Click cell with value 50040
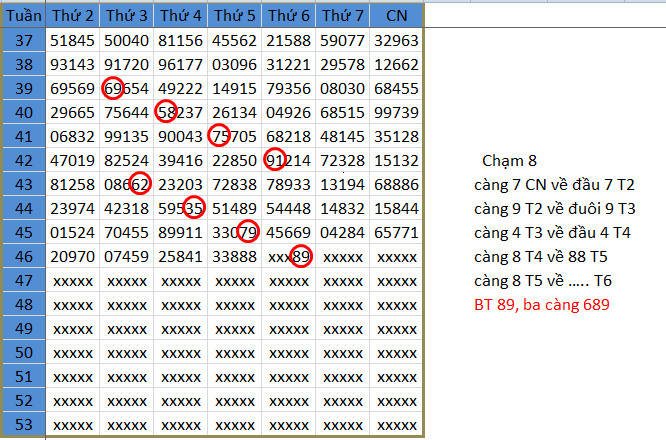Viewport: 666px width, 440px height. pyautogui.click(x=127, y=40)
